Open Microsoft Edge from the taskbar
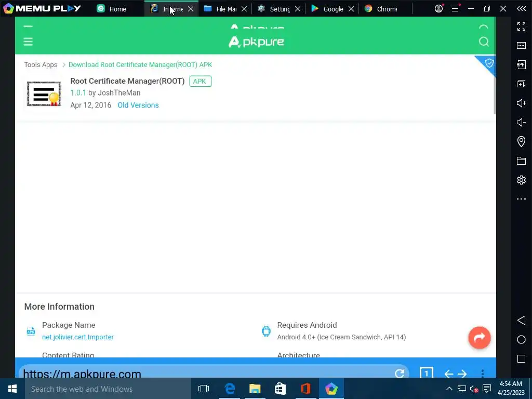Viewport: 532px width, 399px height. coord(230,389)
